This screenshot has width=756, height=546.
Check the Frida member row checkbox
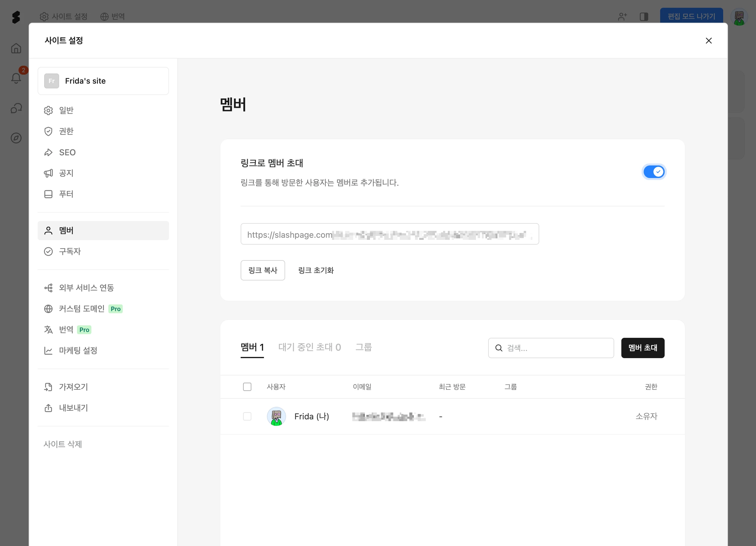pos(247,416)
